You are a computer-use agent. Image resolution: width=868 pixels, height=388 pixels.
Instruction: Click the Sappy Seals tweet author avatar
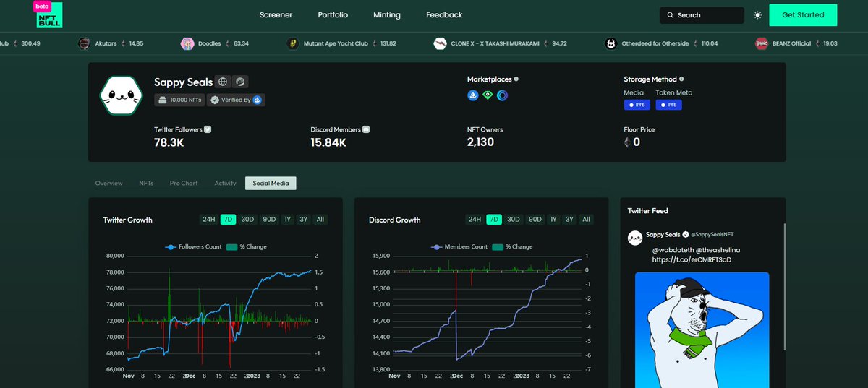point(635,238)
